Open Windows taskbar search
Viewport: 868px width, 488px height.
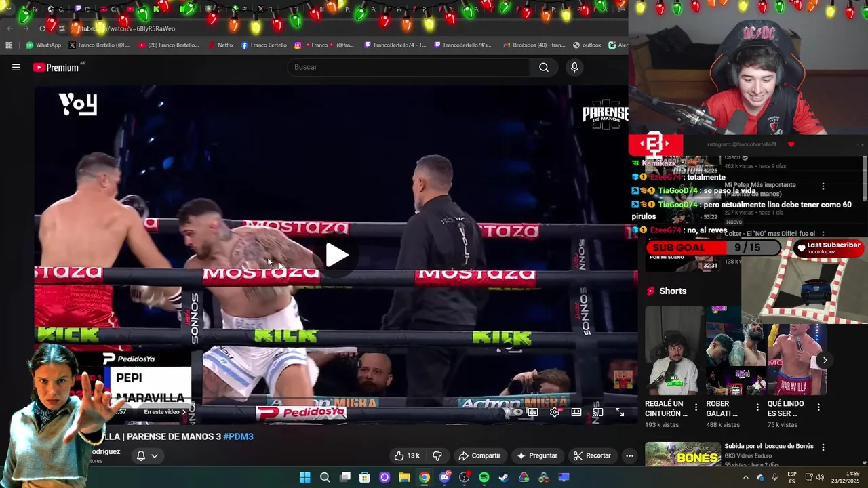point(325,477)
